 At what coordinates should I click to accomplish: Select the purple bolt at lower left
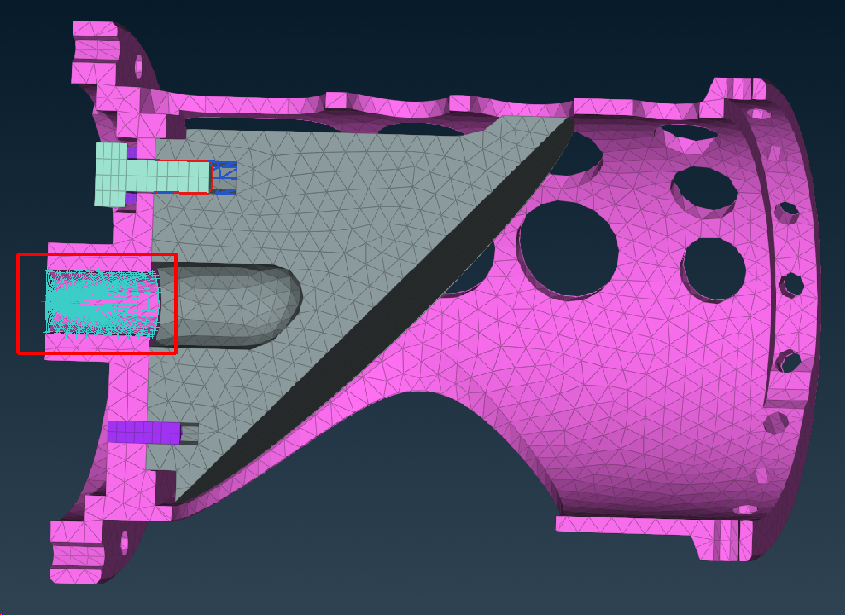coord(143,432)
